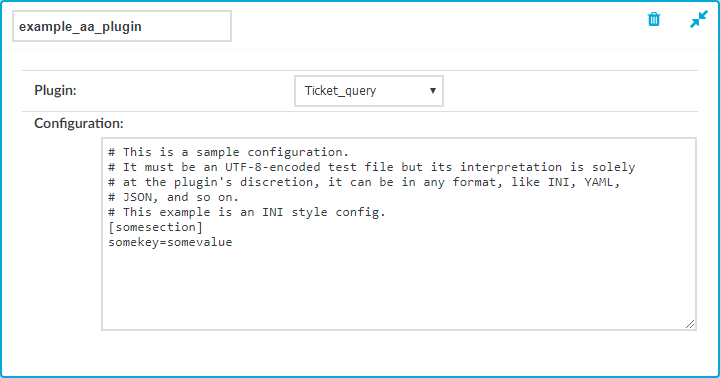Focus the example_aa_plugin name field

(122, 26)
